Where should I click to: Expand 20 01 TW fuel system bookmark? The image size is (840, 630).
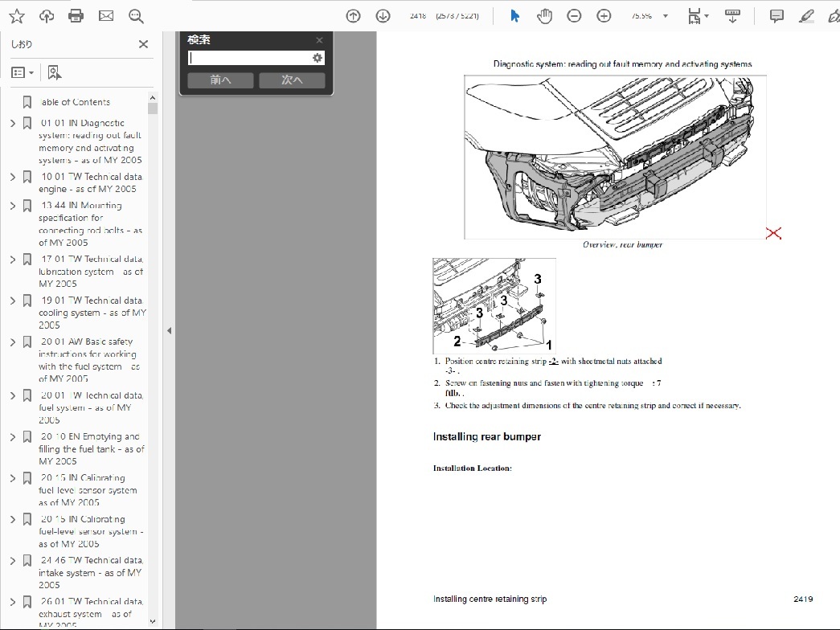13,395
